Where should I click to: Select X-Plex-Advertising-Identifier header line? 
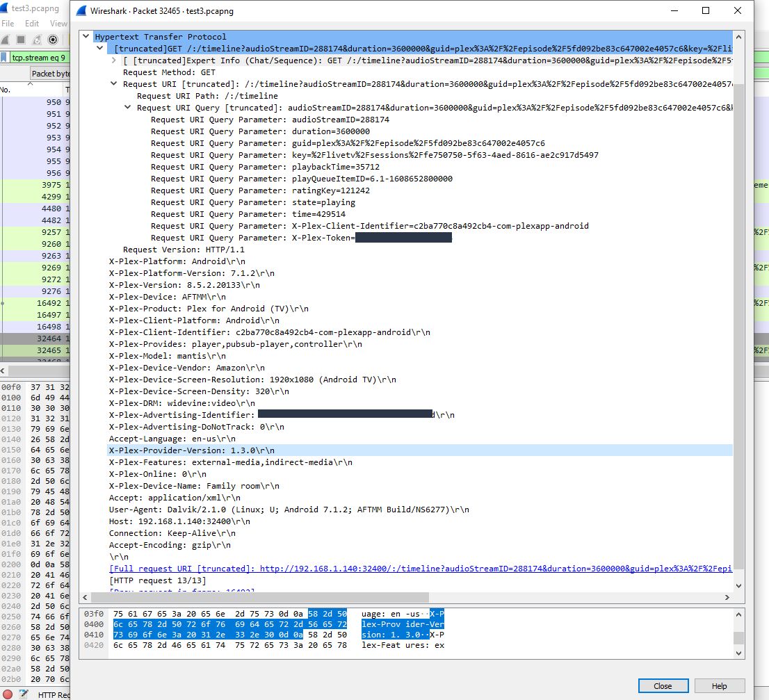tap(282, 415)
